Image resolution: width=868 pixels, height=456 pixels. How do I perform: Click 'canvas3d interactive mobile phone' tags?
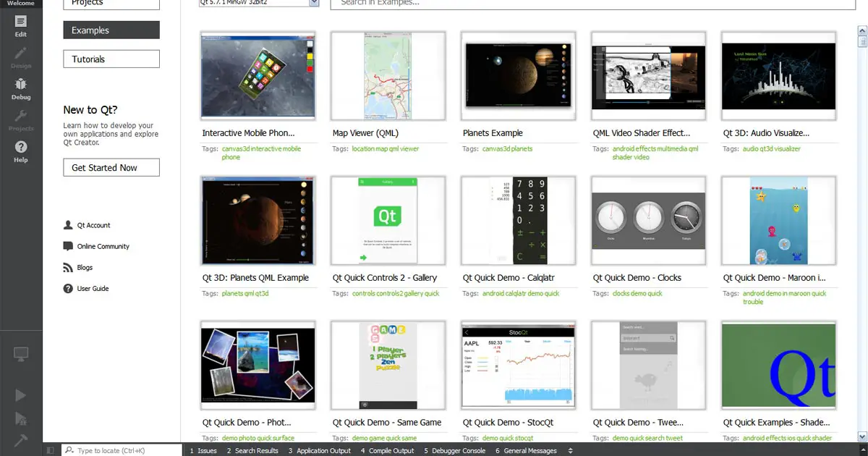tap(261, 153)
